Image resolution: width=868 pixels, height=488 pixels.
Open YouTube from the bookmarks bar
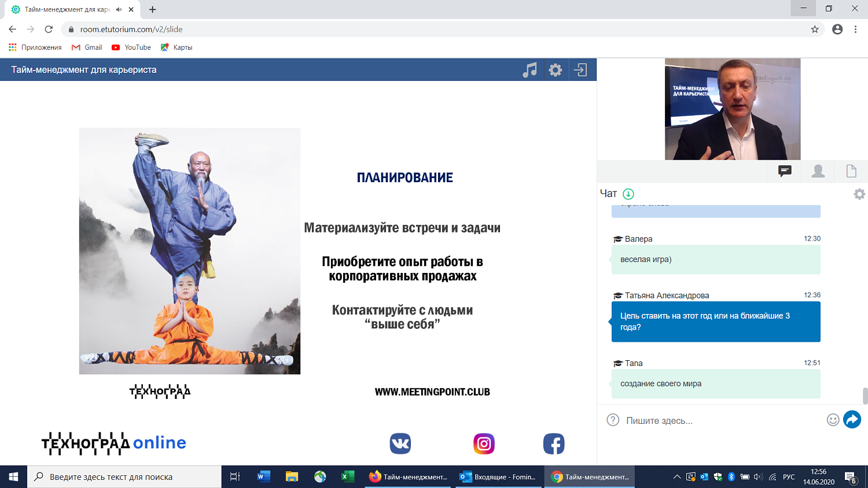(x=130, y=47)
